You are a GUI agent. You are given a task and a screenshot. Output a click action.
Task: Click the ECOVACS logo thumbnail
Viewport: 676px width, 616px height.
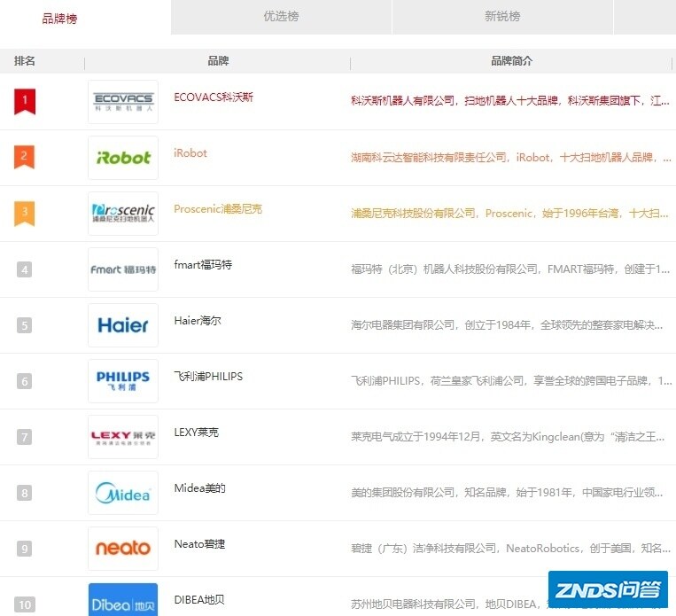coord(123,102)
